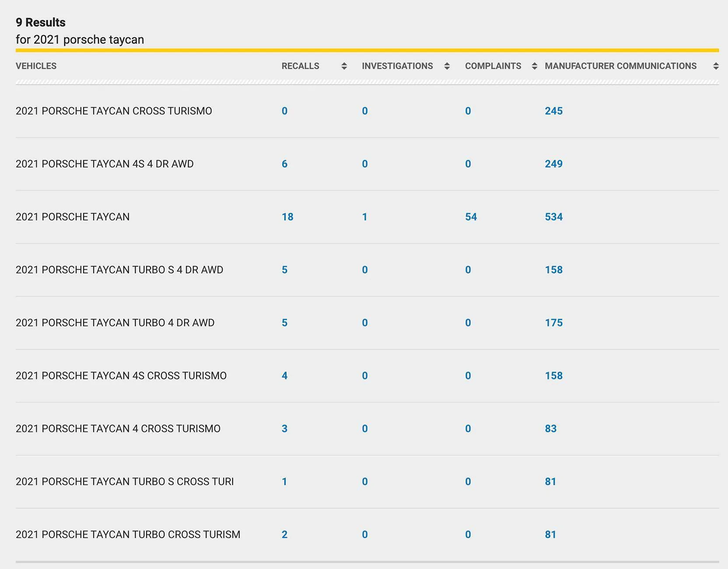Screen dimensions: 728x569
Task: Select the vehicle name 2021 PORSCHE TAYCAN 4S 4 DR AWD
Action: pos(105,164)
